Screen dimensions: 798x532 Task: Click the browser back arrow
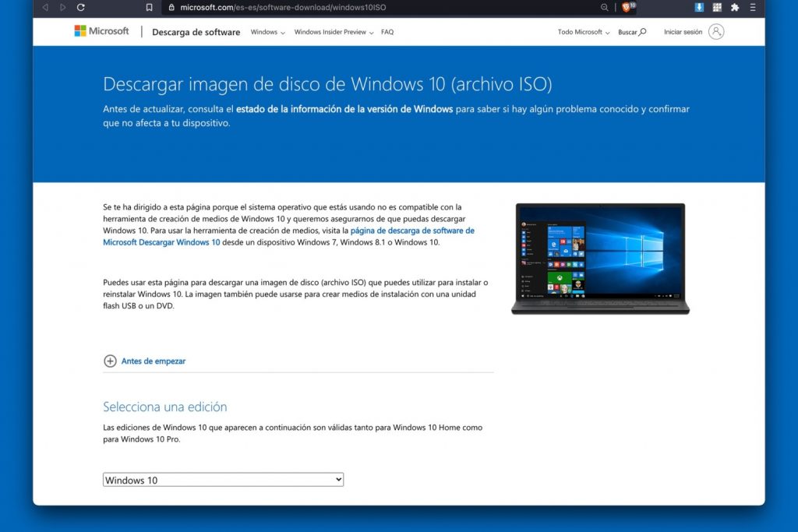click(x=45, y=7)
